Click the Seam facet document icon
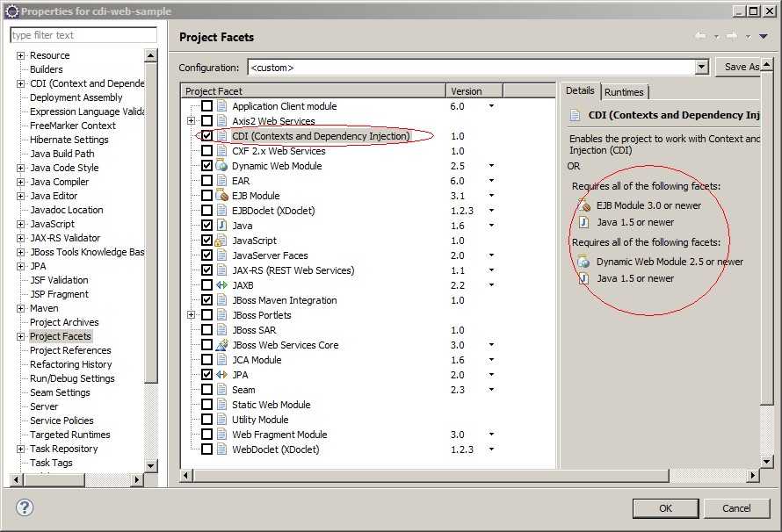This screenshot has width=782, height=532. (222, 390)
